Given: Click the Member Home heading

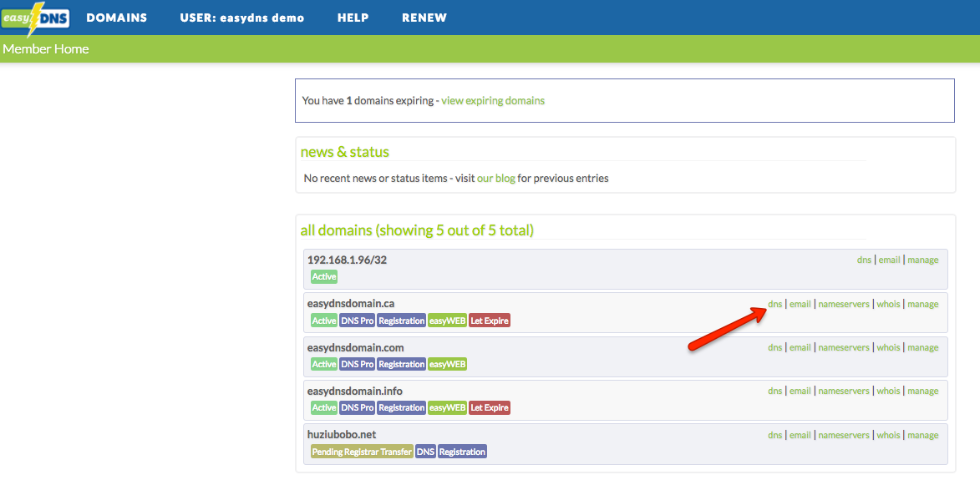Looking at the screenshot, I should tap(46, 48).
